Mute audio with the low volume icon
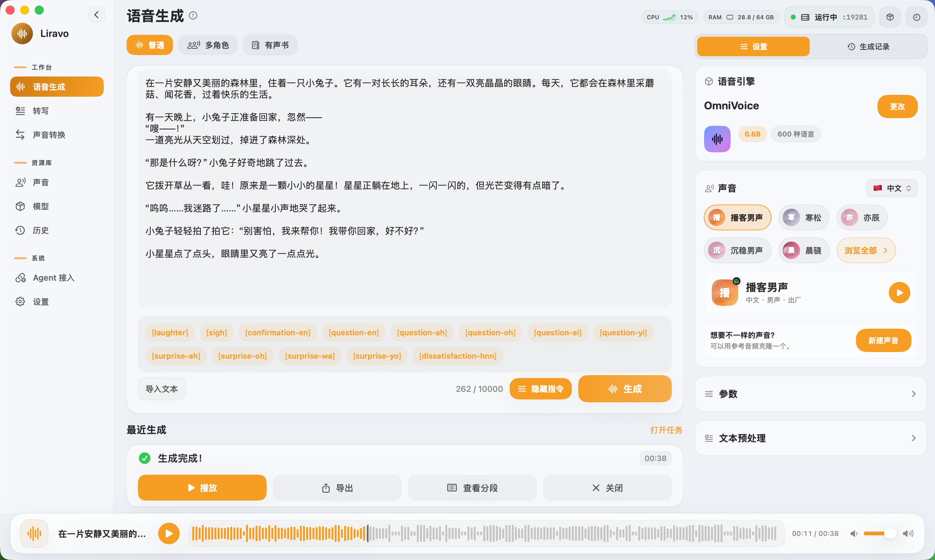The width and height of the screenshot is (935, 560). coord(853,533)
